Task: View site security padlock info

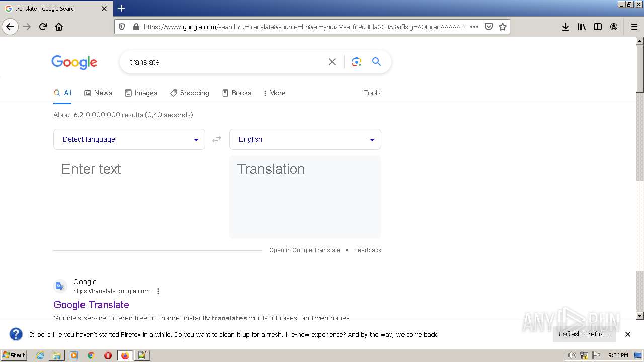Action: (135, 27)
